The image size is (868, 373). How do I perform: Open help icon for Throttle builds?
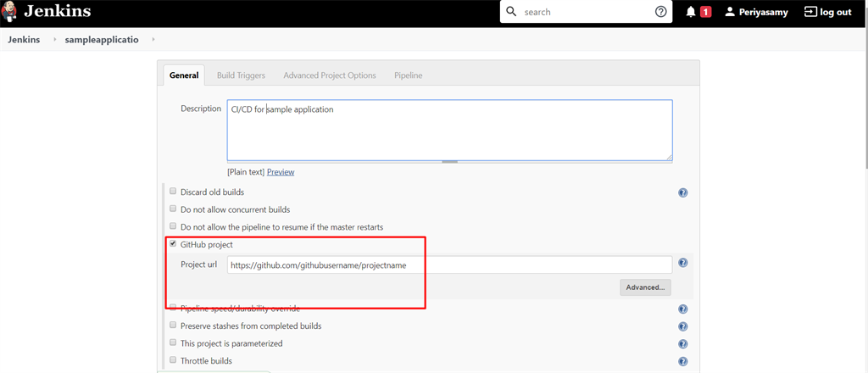(682, 361)
